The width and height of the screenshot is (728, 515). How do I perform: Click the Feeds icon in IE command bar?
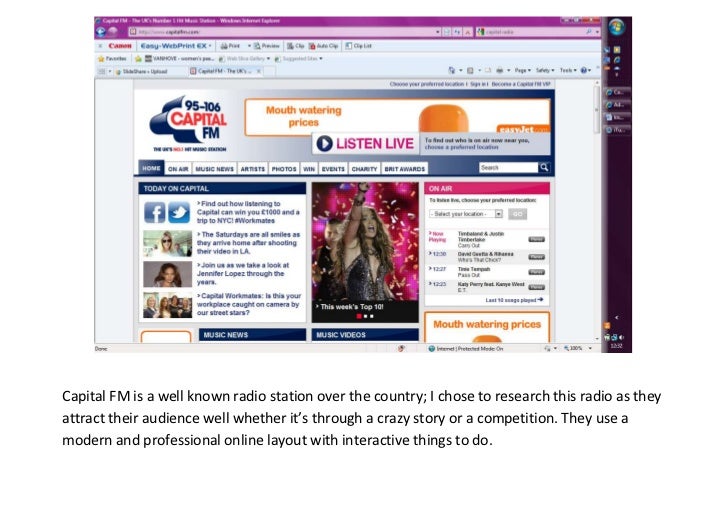pos(470,71)
